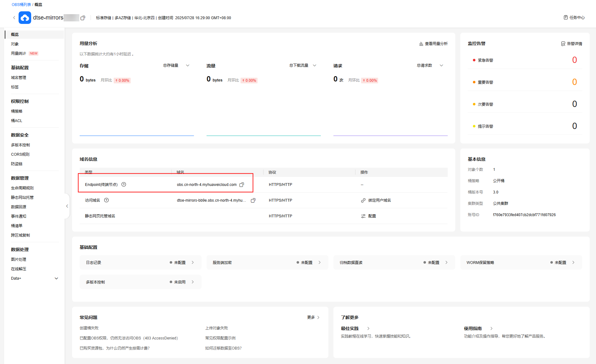
Task: Open 任务中心 task center
Action: pyautogui.click(x=574, y=18)
